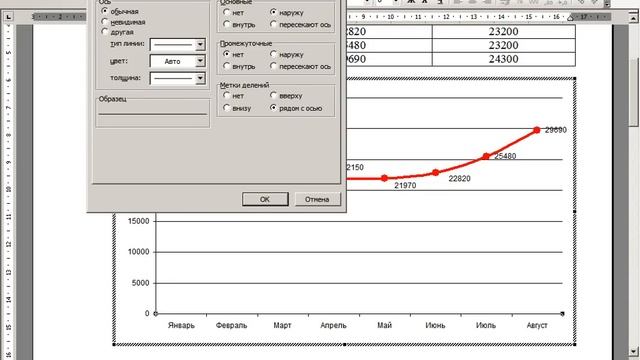Click the data label 29690
Viewport: 640px width, 360px height.
(x=556, y=130)
